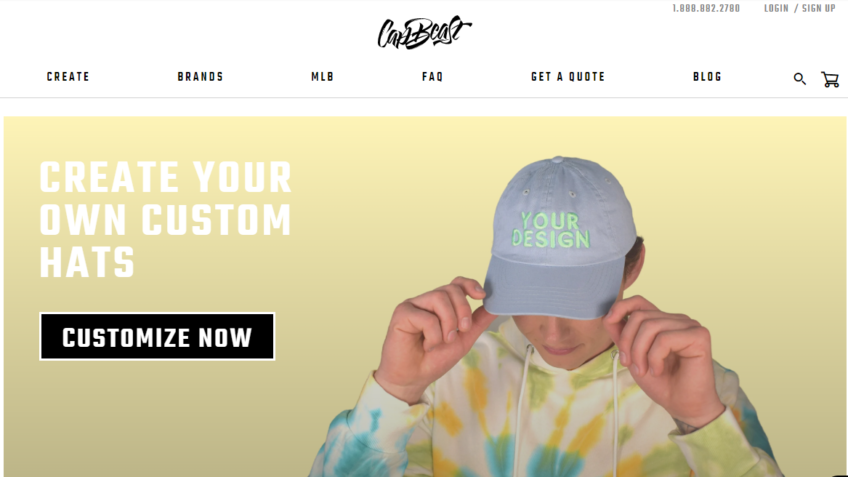The width and height of the screenshot is (848, 477).
Task: Open the BRANDS navigation menu
Action: point(201,77)
